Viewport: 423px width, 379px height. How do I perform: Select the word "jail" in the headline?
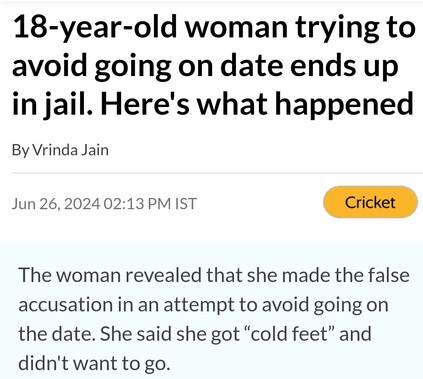point(66,104)
